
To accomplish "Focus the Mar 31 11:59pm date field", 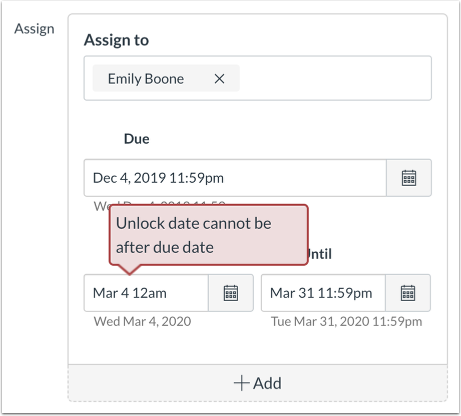I will coord(323,293).
